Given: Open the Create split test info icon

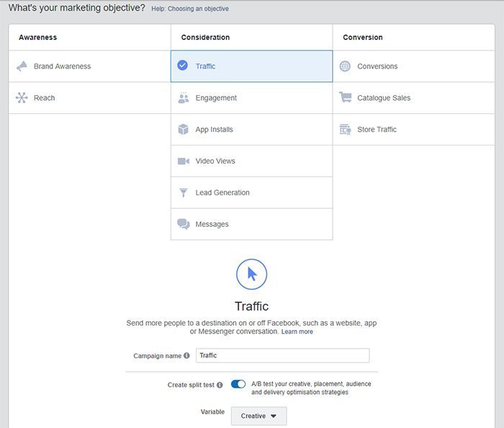Looking at the screenshot, I should [x=220, y=385].
